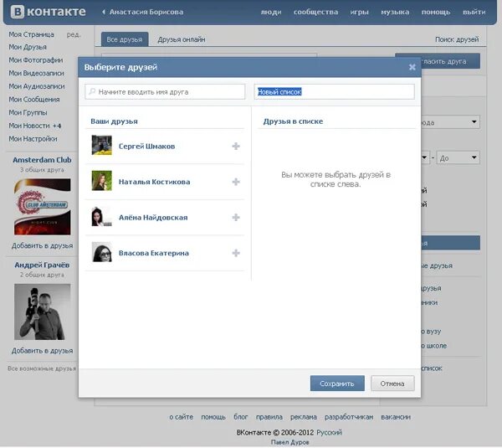Focus the friend name search field
Viewport: 502px width, 448px height.
pyautogui.click(x=165, y=92)
